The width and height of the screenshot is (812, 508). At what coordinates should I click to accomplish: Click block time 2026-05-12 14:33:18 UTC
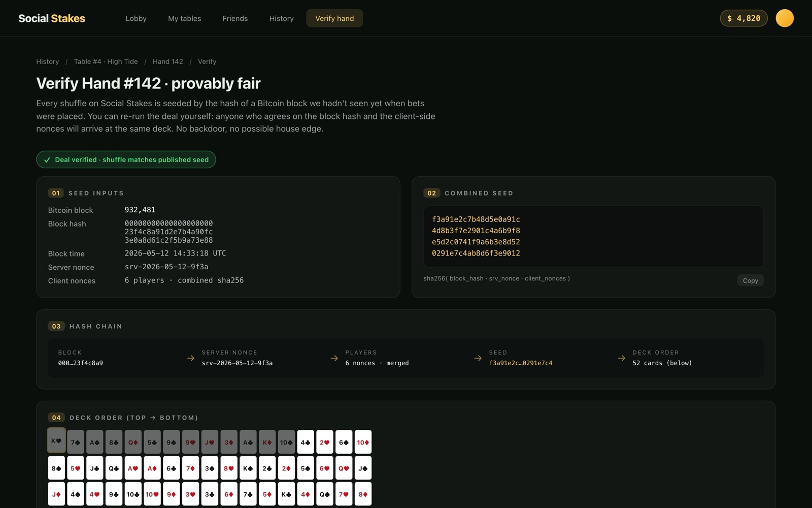coord(175,253)
